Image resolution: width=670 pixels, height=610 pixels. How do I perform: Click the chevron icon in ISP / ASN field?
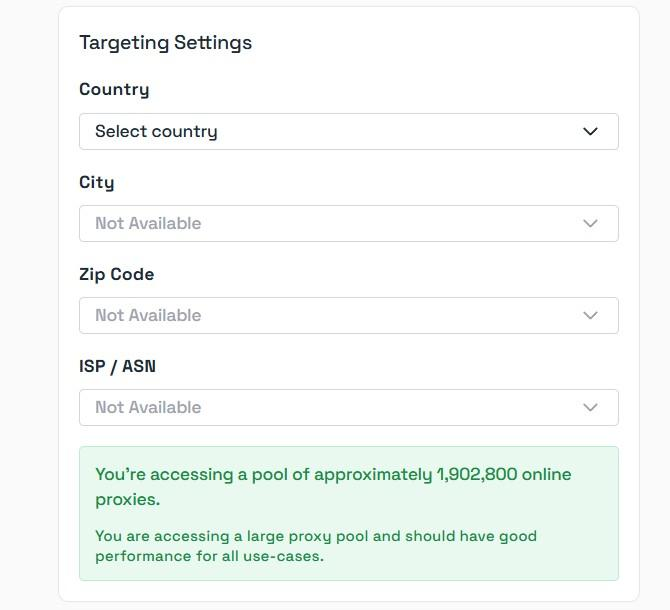pyautogui.click(x=590, y=407)
